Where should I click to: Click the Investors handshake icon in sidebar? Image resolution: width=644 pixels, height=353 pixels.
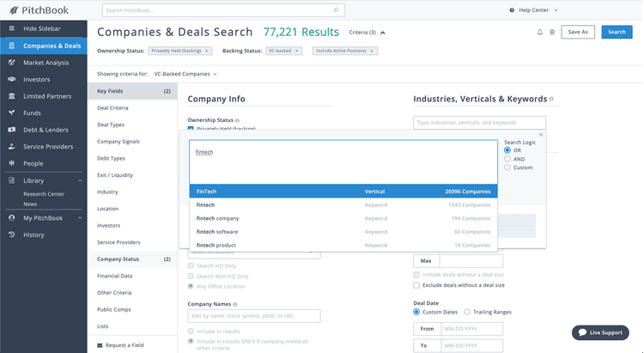[11, 79]
